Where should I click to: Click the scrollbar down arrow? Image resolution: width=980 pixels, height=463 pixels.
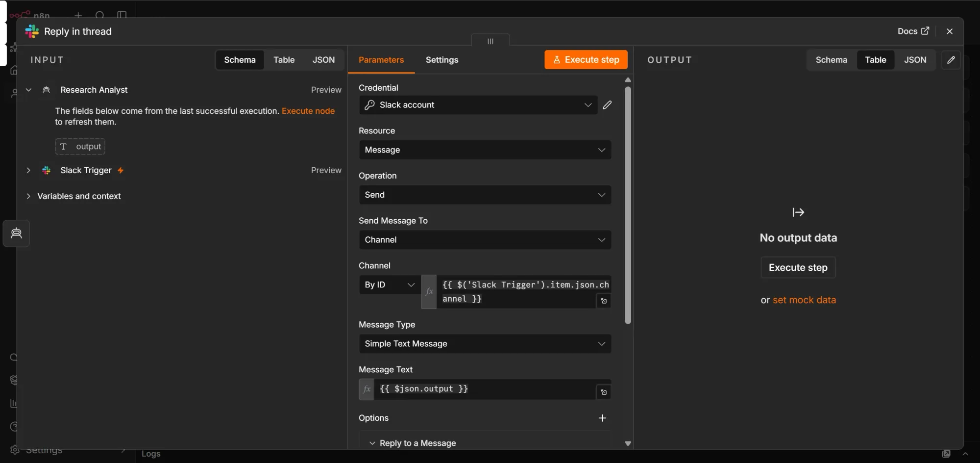[628, 443]
